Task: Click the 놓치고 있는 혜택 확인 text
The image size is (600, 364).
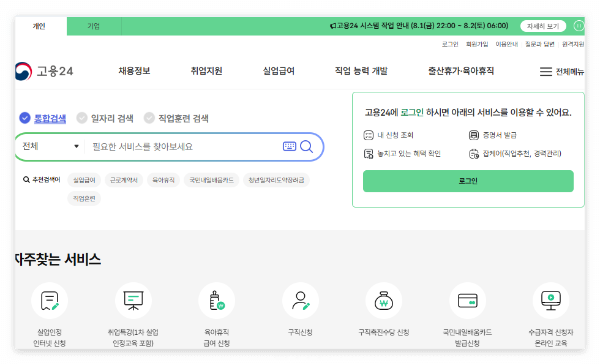Action: [409, 154]
